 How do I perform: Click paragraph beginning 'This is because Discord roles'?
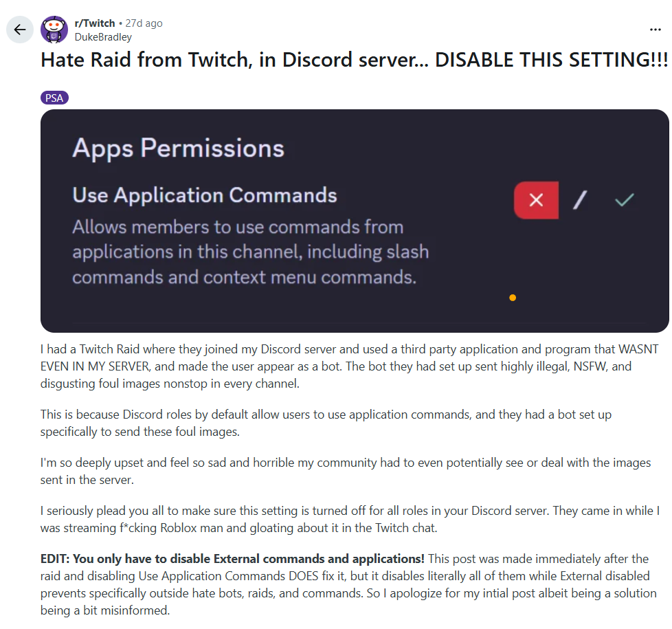pyautogui.click(x=326, y=423)
